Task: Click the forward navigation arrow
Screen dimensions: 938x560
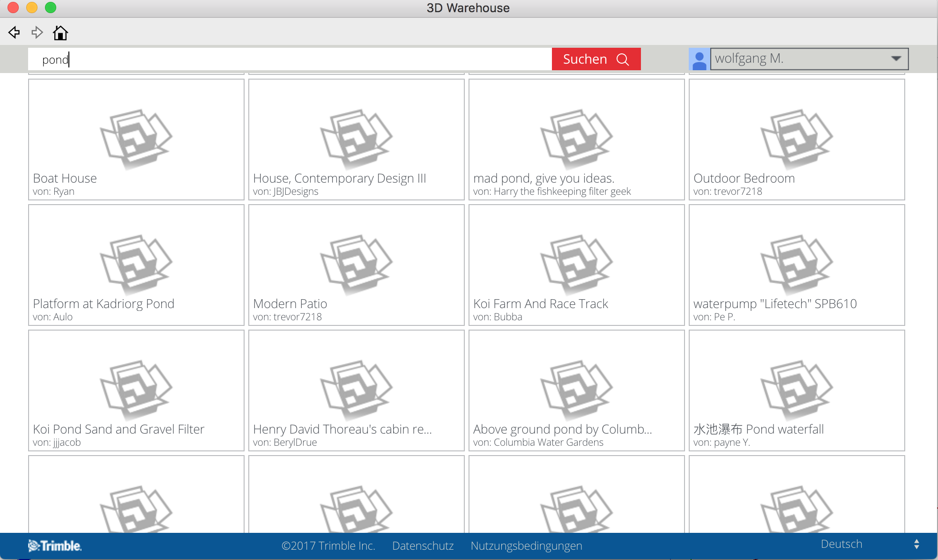Action: tap(37, 32)
